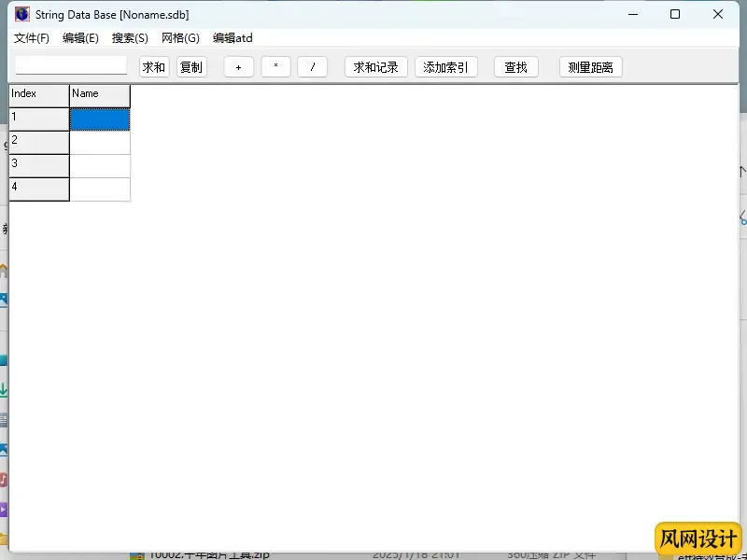Open the 搜索(S) menu
Image resolution: width=747 pixels, height=560 pixels.
[130, 38]
